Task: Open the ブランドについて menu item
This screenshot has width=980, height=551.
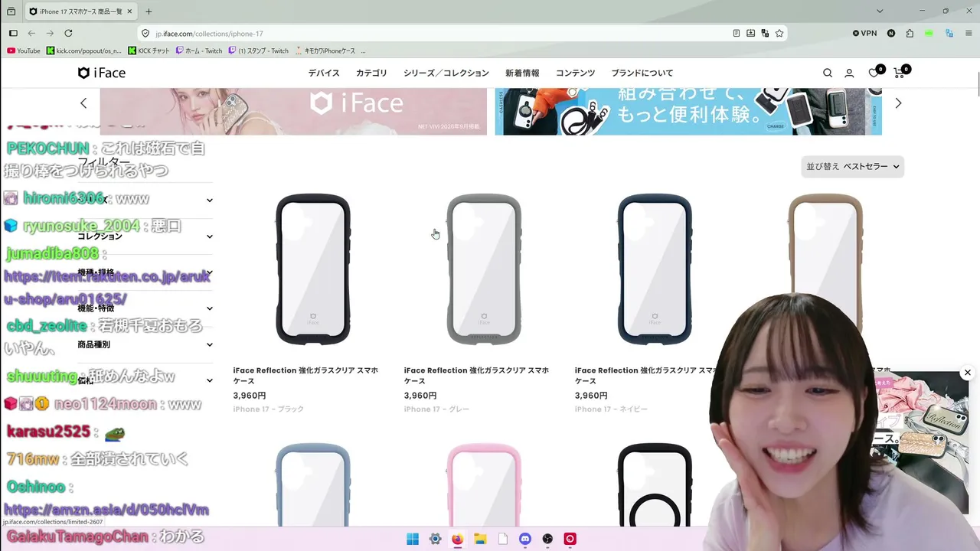Action: (642, 73)
